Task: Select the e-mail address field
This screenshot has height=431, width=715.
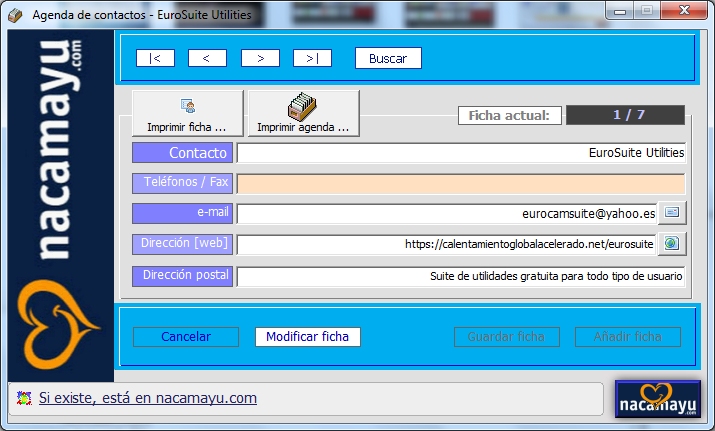Action: tap(446, 213)
